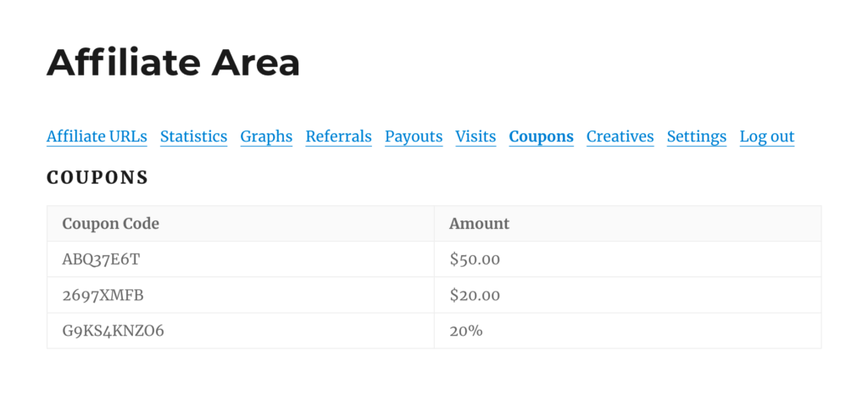Click the $50.00 amount cell

(475, 259)
